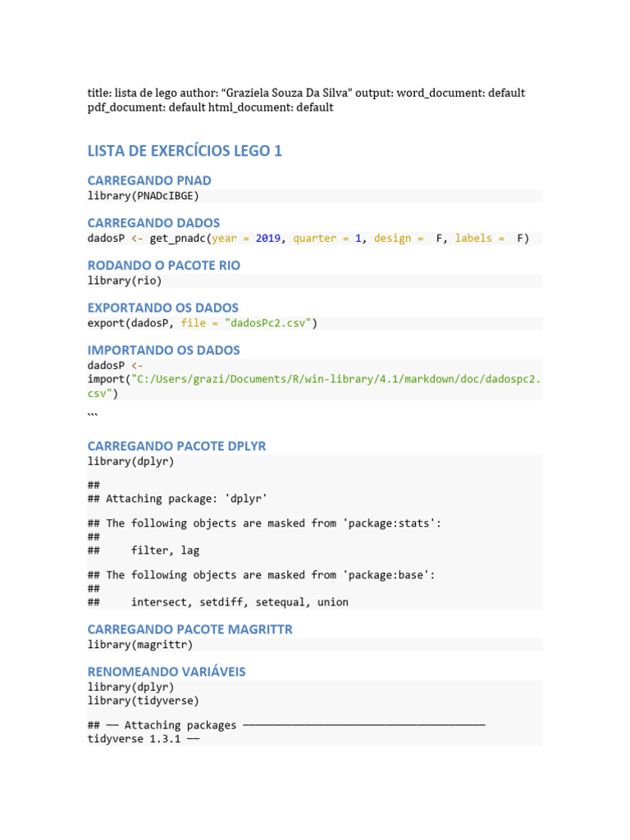
Task: Click the '## — Attaching packages' output line
Action: point(286,725)
